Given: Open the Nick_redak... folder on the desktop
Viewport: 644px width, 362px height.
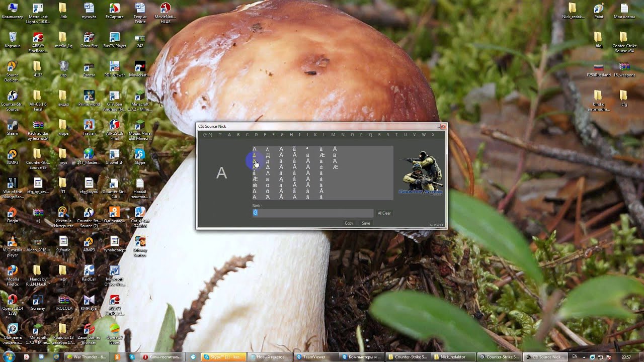Looking at the screenshot, I should tap(573, 11).
